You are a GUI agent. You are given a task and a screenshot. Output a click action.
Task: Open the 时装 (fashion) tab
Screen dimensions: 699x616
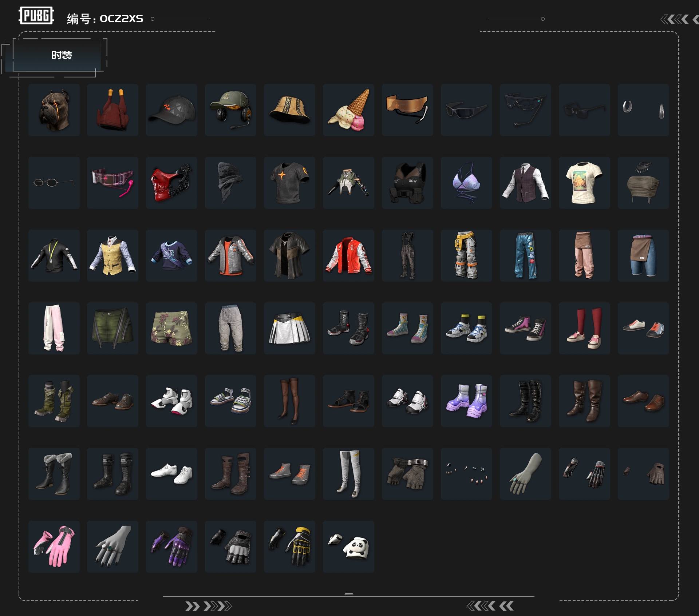(61, 55)
